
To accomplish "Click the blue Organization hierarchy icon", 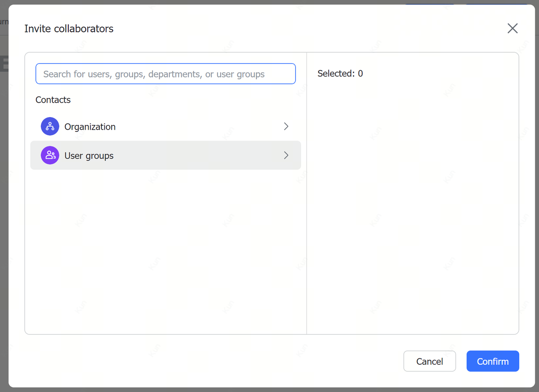I will [x=50, y=126].
